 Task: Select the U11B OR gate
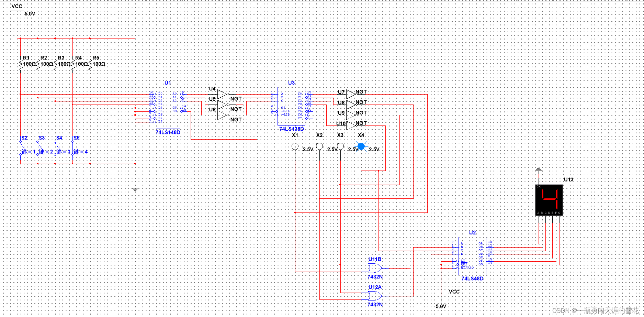click(375, 268)
